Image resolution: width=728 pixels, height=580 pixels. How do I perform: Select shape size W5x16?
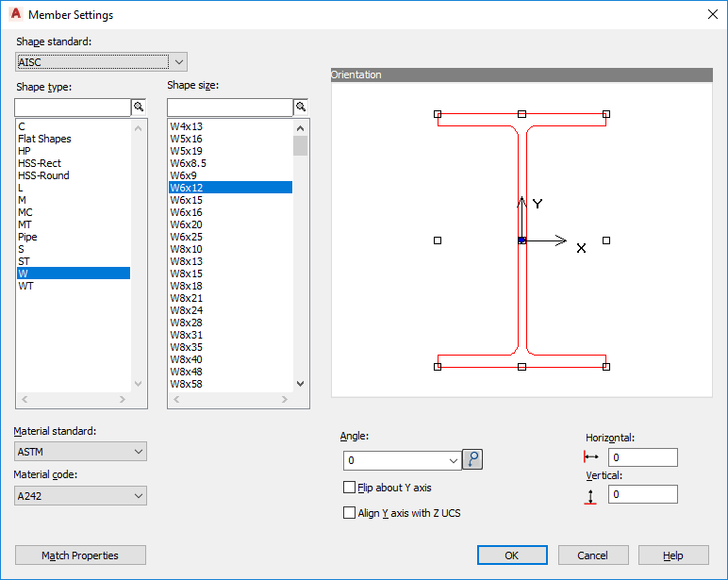click(231, 139)
